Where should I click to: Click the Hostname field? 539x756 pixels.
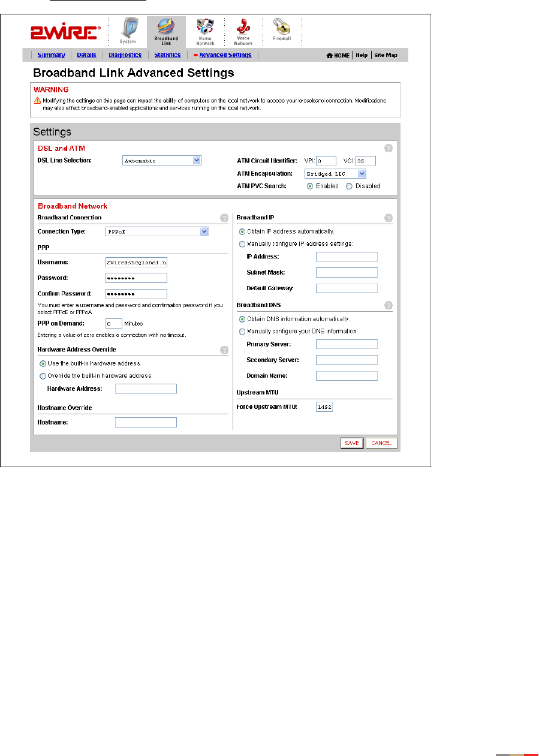click(x=146, y=423)
